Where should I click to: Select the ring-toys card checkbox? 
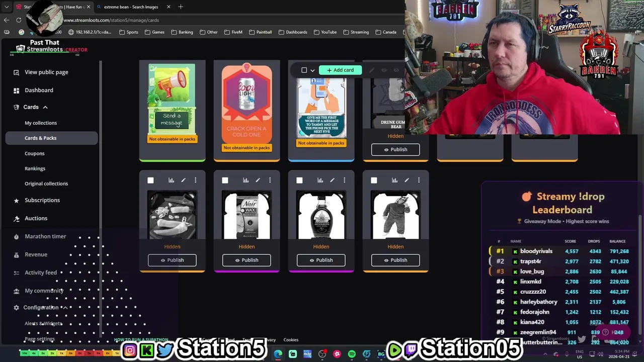pos(150,180)
